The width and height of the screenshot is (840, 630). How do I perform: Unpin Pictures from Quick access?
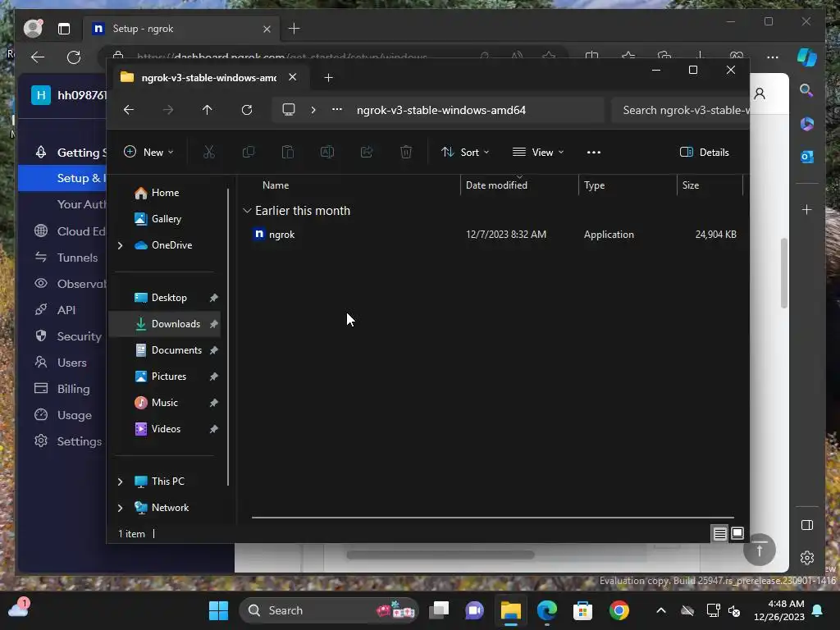(x=214, y=376)
